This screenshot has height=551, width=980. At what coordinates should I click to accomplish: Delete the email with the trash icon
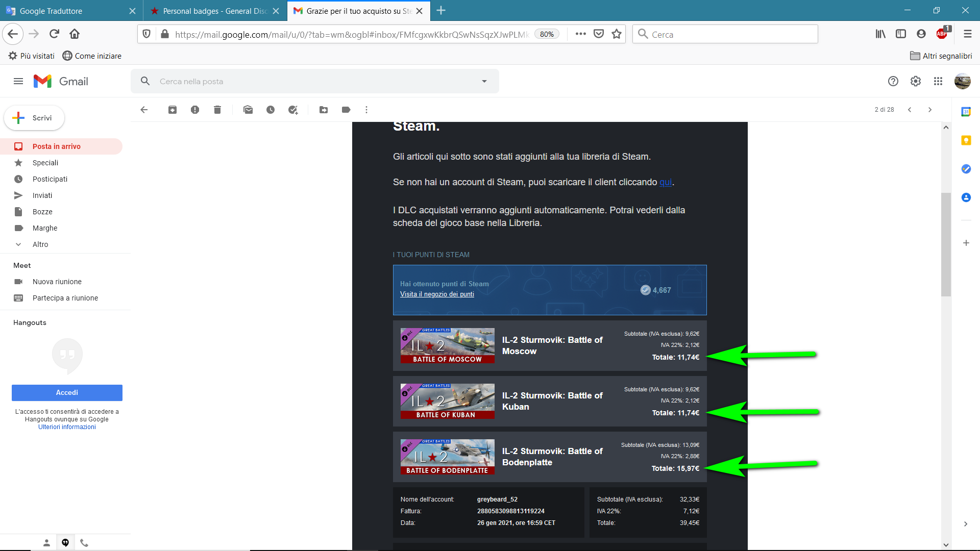[x=217, y=110]
